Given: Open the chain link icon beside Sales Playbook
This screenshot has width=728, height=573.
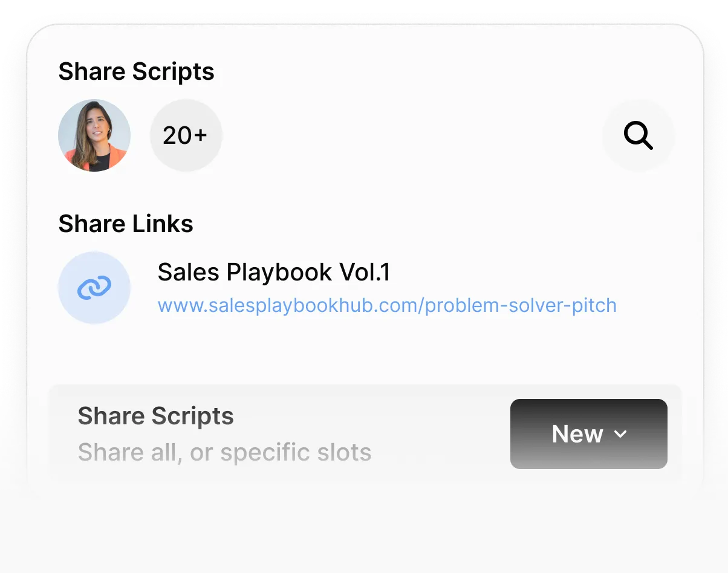Looking at the screenshot, I should click(94, 287).
